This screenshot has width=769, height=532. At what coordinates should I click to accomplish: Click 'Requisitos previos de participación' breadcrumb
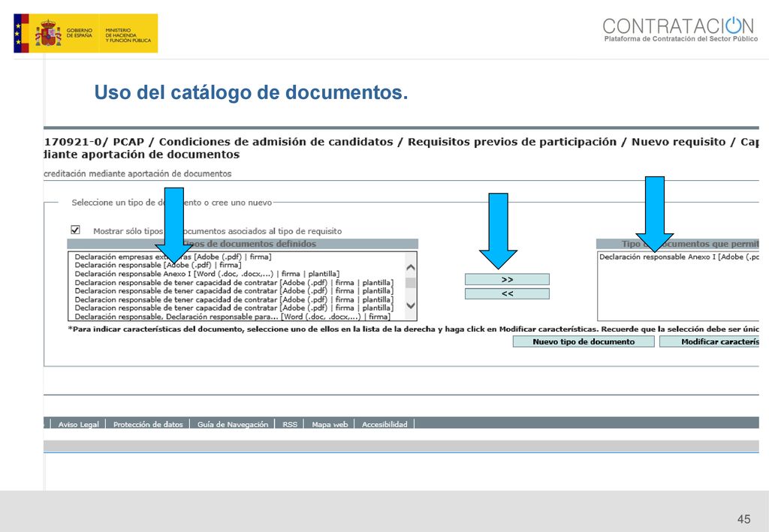[512, 142]
